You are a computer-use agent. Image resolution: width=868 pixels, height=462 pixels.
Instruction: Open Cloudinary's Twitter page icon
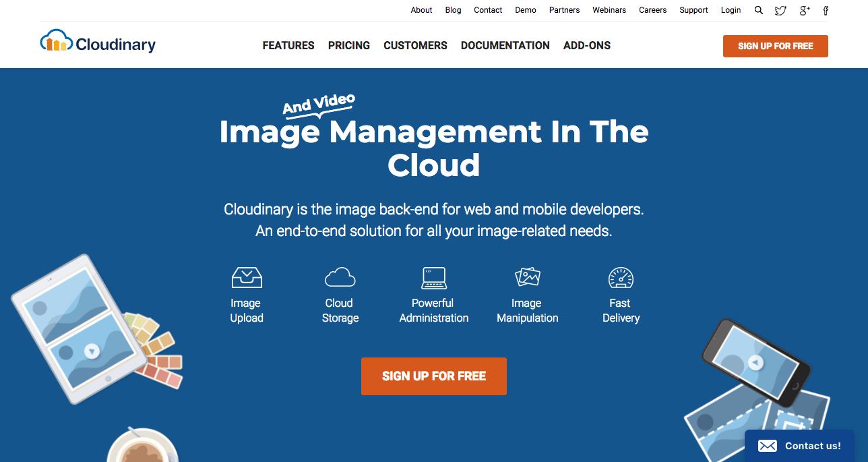click(780, 10)
